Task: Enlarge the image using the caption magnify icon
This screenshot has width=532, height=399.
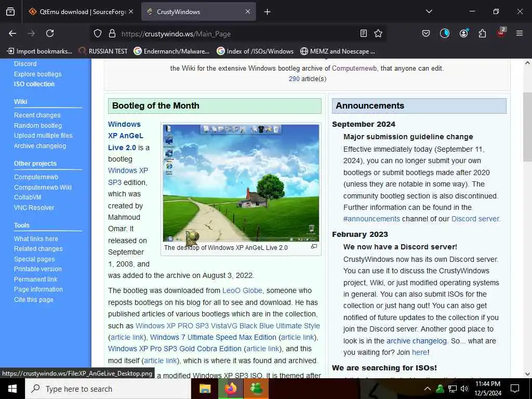Action: tap(314, 246)
